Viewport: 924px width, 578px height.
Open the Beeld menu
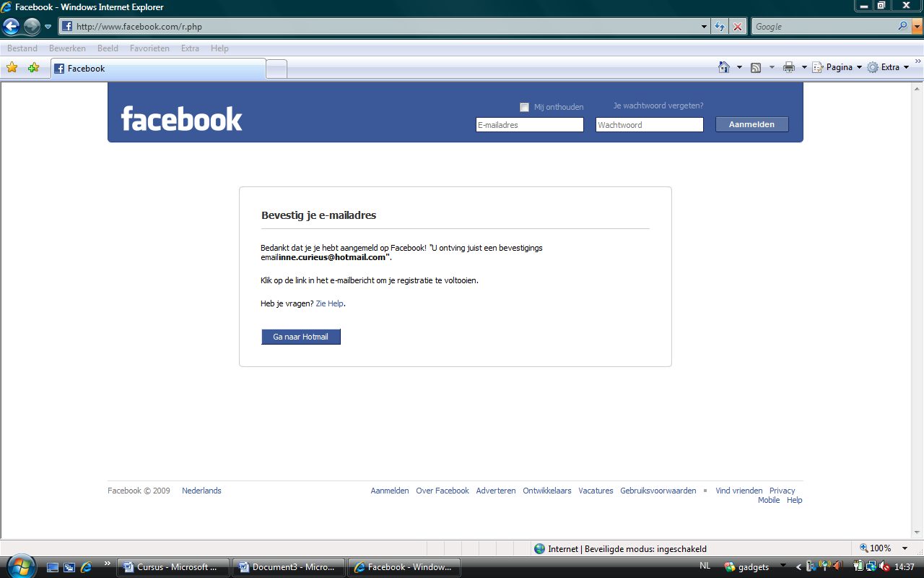108,48
